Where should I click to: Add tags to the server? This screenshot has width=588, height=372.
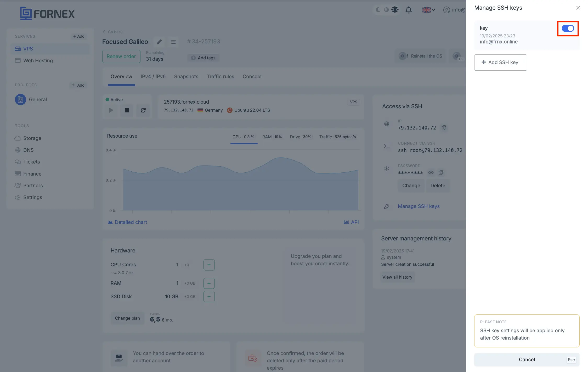pyautogui.click(x=203, y=58)
